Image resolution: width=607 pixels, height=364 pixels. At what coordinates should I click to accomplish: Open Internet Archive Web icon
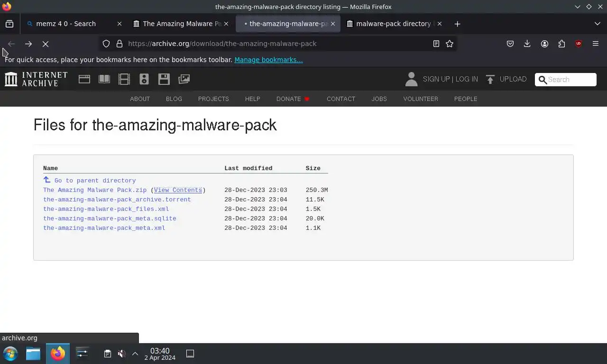pos(84,79)
